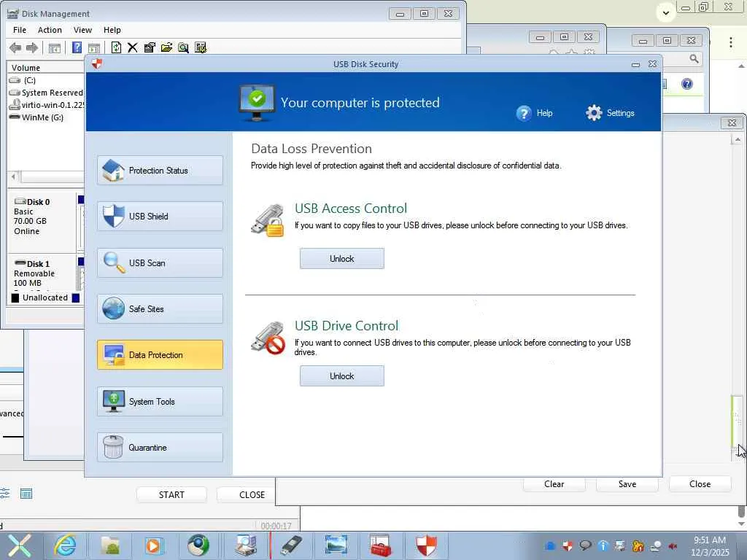Open USB Disk Security shield taskbar button
The height and width of the screenshot is (560, 747).
(x=426, y=545)
